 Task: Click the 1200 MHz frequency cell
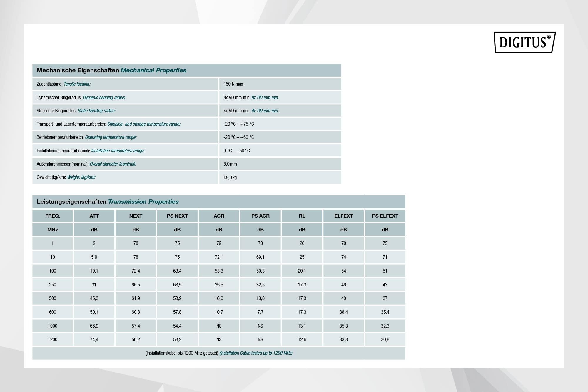53,339
